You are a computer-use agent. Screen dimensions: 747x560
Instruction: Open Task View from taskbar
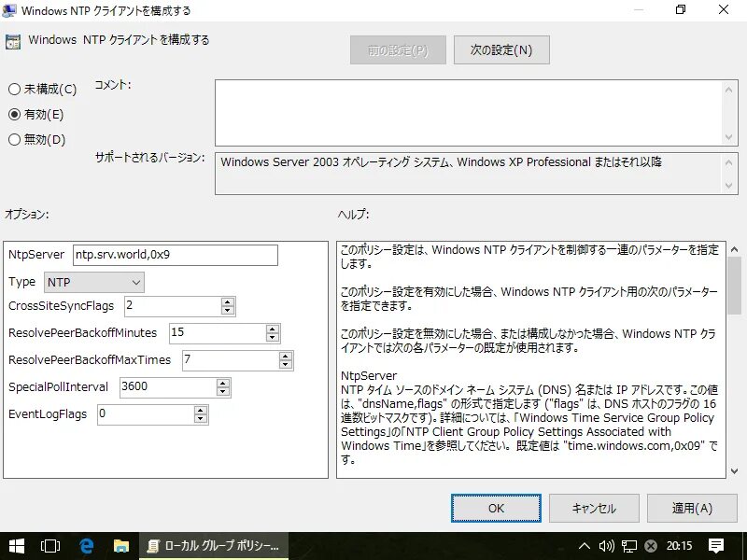[50, 546]
